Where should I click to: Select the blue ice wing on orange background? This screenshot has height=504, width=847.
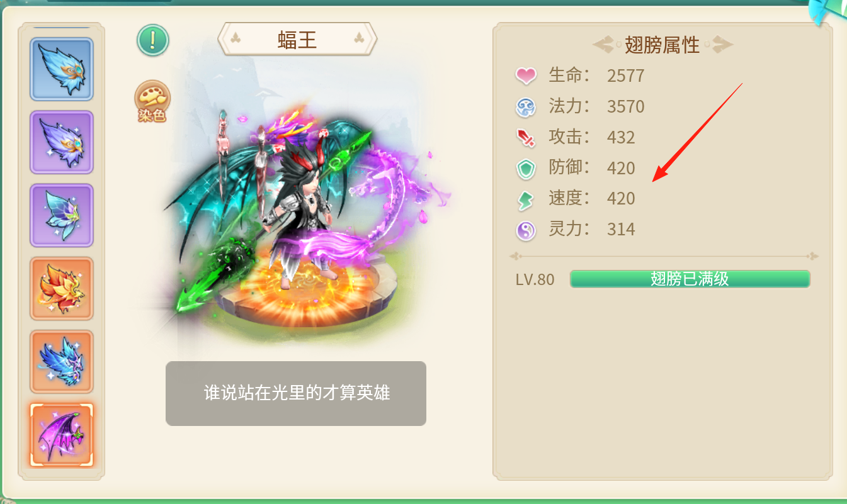(62, 362)
